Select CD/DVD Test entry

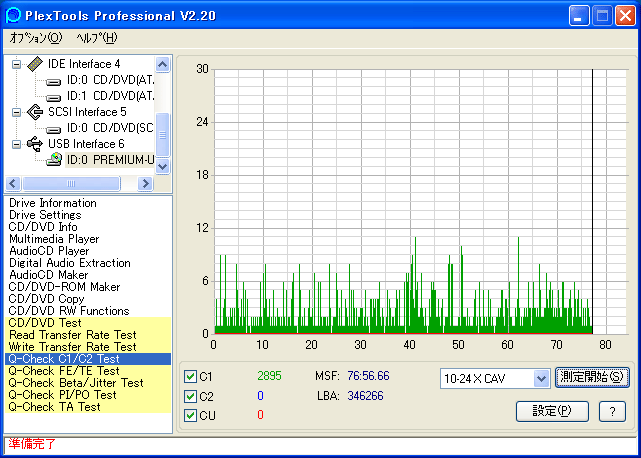tap(88, 323)
